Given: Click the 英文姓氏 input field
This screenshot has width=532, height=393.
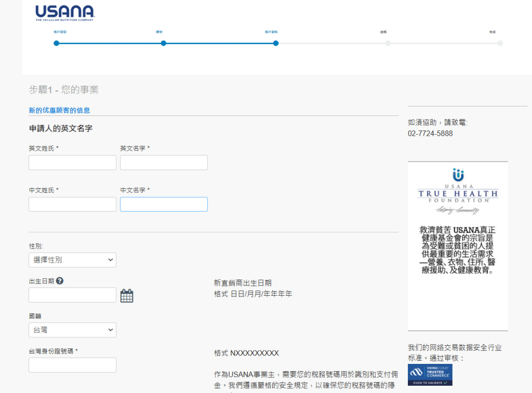Looking at the screenshot, I should (x=72, y=163).
